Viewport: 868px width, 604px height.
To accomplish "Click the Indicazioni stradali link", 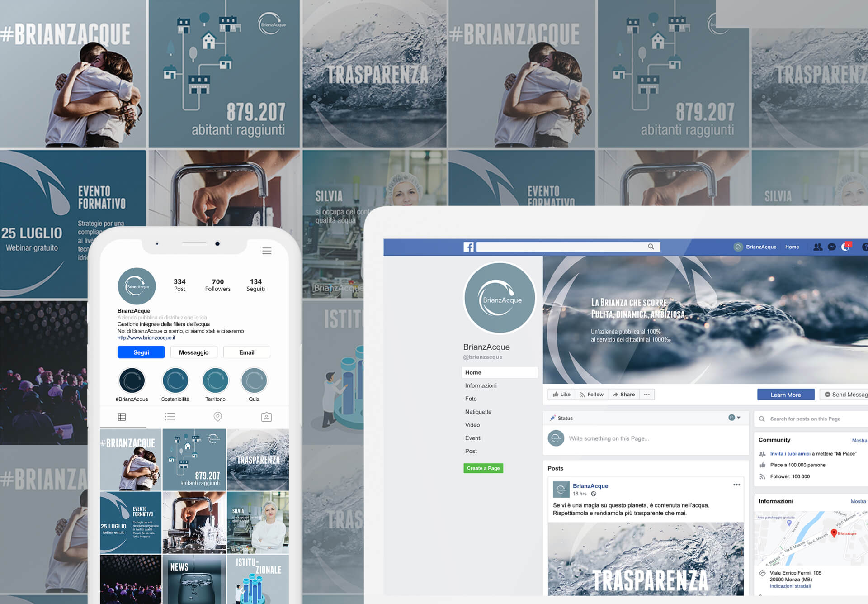I will click(790, 586).
